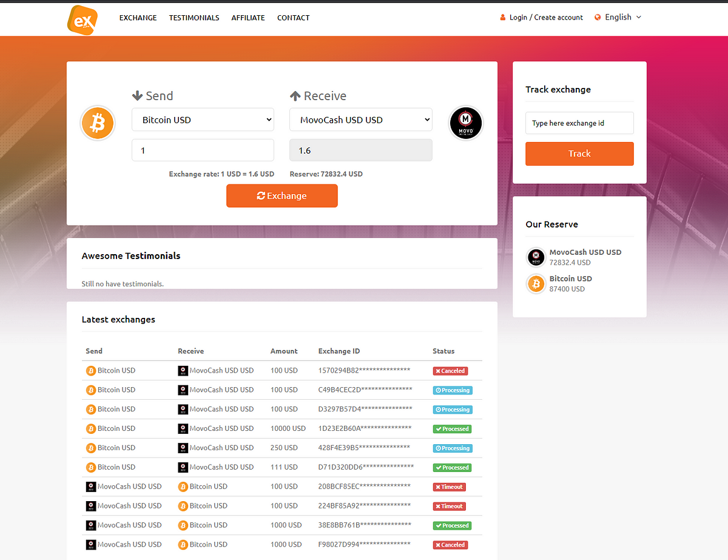Open the CONTACT page

tap(294, 18)
